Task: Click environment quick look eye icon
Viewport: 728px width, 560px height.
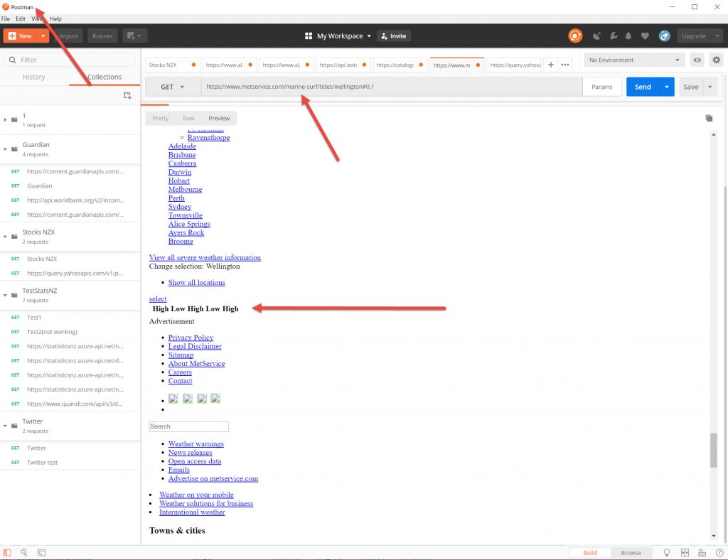Action: pyautogui.click(x=697, y=60)
